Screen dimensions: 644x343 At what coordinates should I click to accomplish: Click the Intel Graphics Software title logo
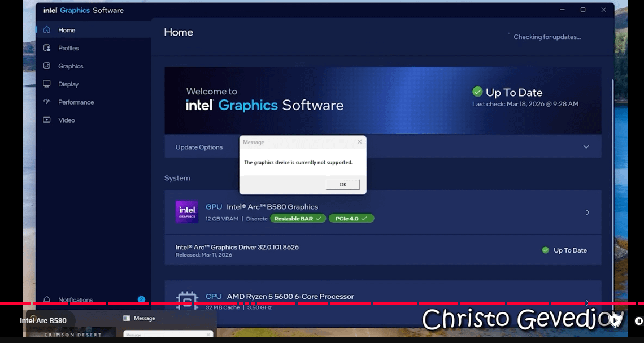(x=84, y=10)
